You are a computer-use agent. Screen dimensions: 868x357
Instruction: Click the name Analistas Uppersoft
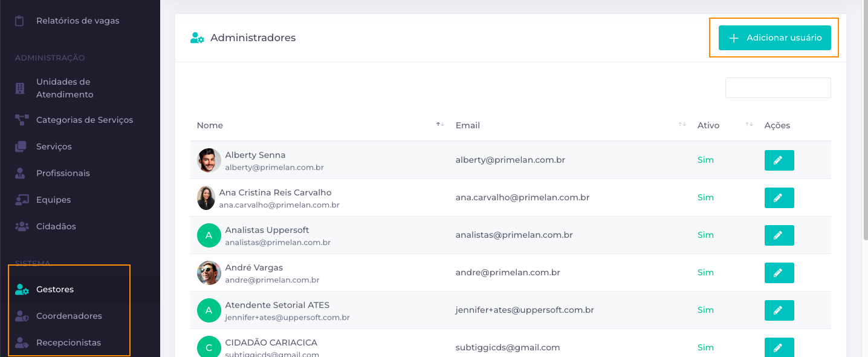[x=267, y=230]
